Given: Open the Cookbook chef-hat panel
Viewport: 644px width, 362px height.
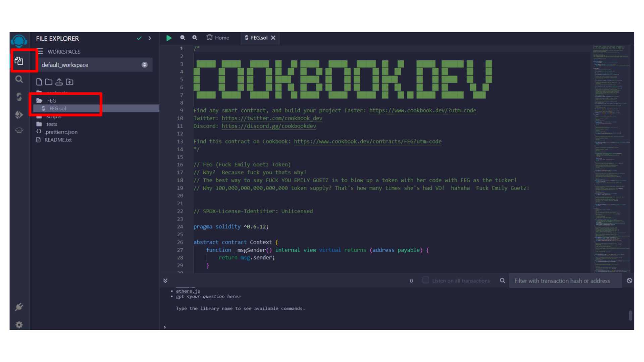Looking at the screenshot, I should pyautogui.click(x=19, y=130).
